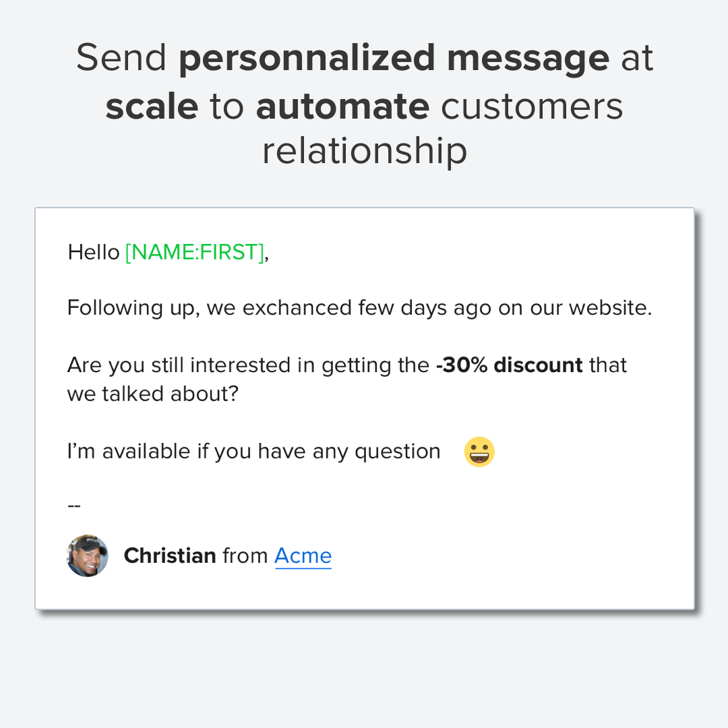Viewport: 728px width, 728px height.
Task: Click the bold -30% discount text
Action: click(509, 365)
